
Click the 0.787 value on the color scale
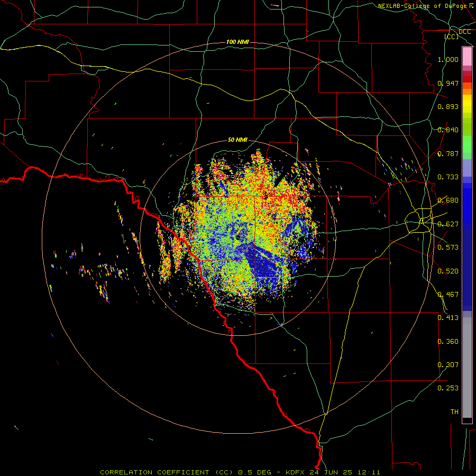[x=448, y=153]
